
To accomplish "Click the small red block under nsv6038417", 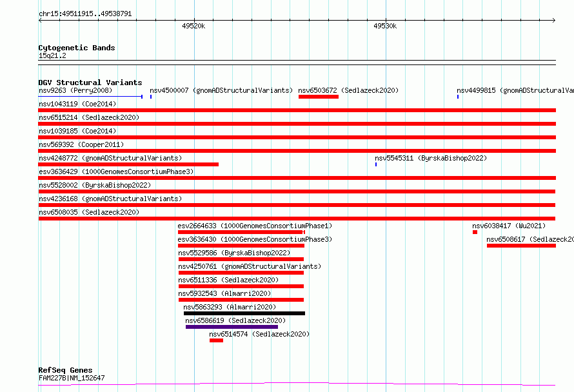I will (475, 232).
